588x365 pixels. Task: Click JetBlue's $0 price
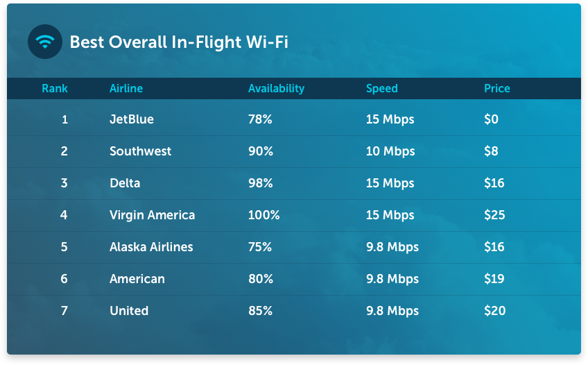pos(491,119)
